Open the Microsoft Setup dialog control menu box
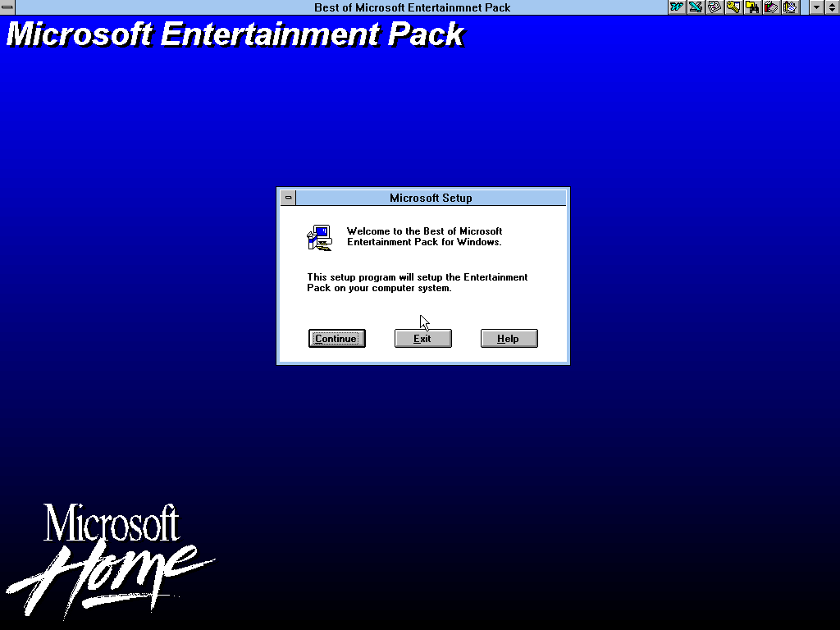This screenshot has height=630, width=840. 288,198
